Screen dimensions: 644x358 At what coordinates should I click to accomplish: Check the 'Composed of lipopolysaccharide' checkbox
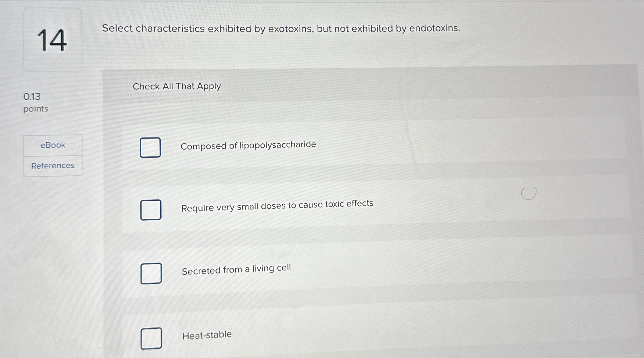[x=150, y=147]
